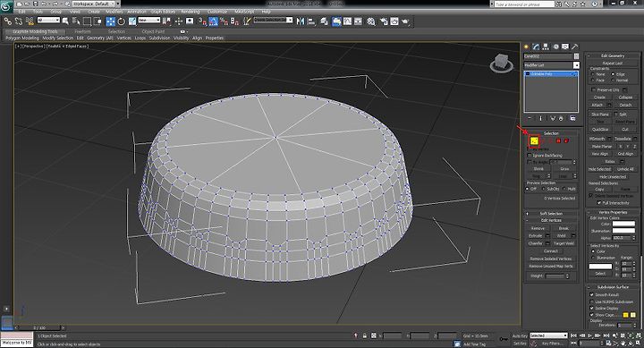The image size is (644, 348).
Task: Open the named selection sets dropdown
Action: click(x=273, y=21)
